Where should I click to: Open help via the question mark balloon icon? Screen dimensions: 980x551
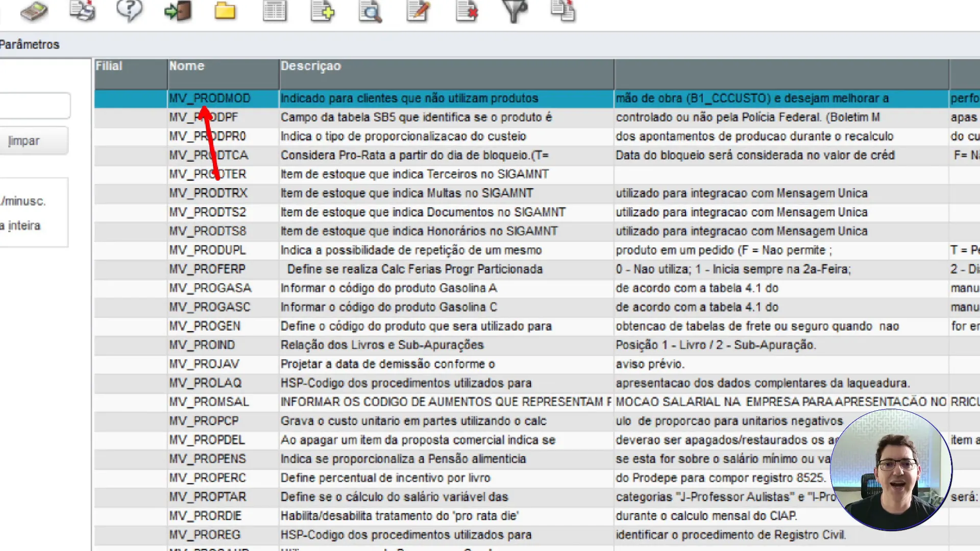pos(129,11)
